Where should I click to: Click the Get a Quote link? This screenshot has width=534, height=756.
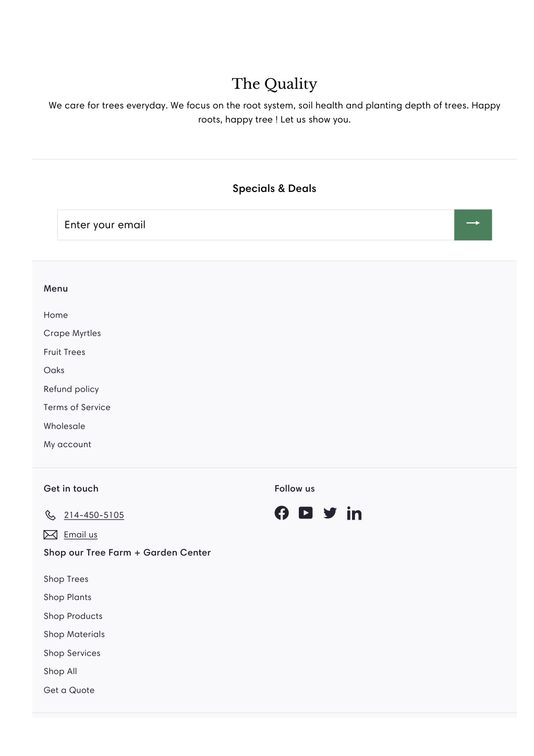pyautogui.click(x=69, y=690)
